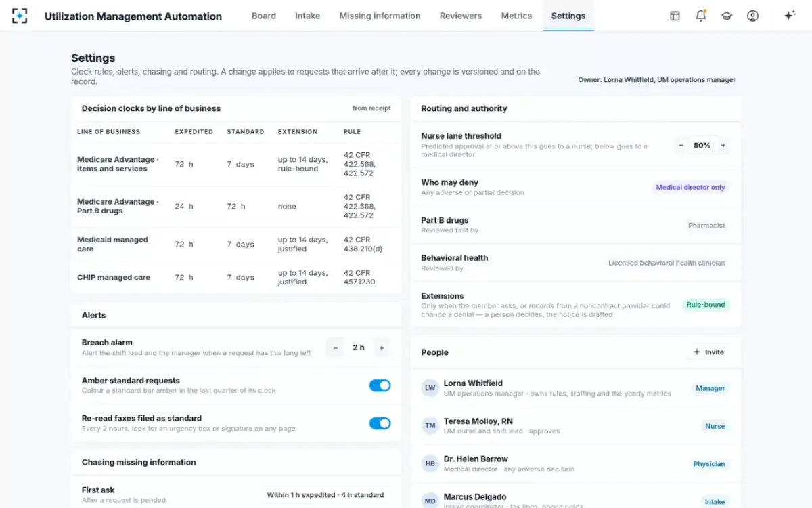Screen dimensions: 812x508
Task: Click Teresa Molloy's TM avatar
Action: pos(430,426)
